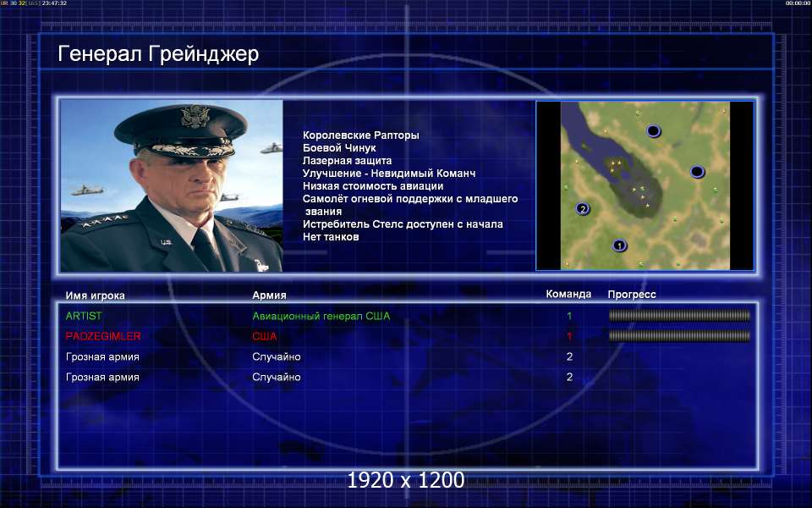Click the red 'США' army cell
The height and width of the screenshot is (508, 812).
[x=265, y=336]
